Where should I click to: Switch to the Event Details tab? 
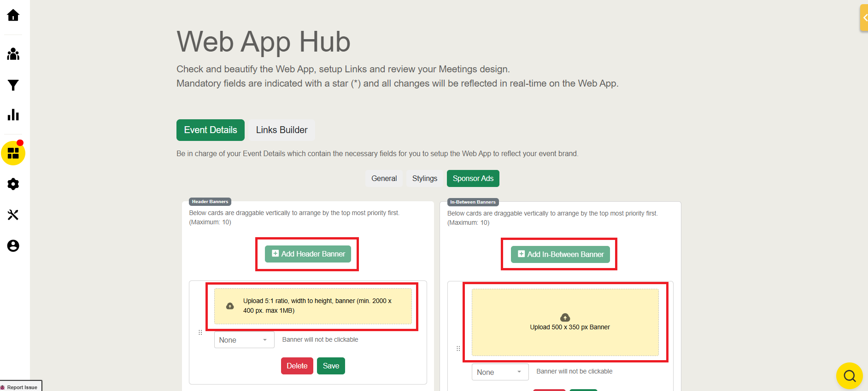211,130
